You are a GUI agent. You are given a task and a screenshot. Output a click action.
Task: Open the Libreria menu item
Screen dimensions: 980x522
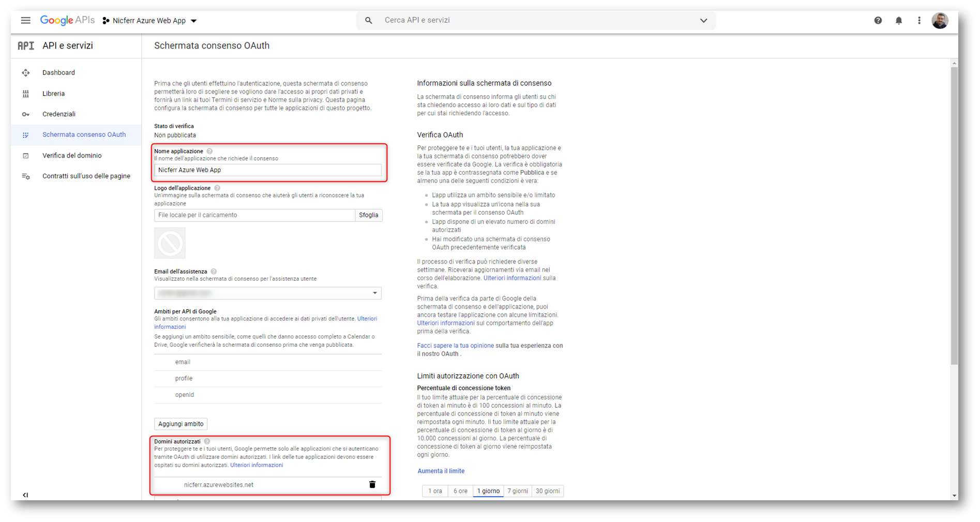(53, 94)
